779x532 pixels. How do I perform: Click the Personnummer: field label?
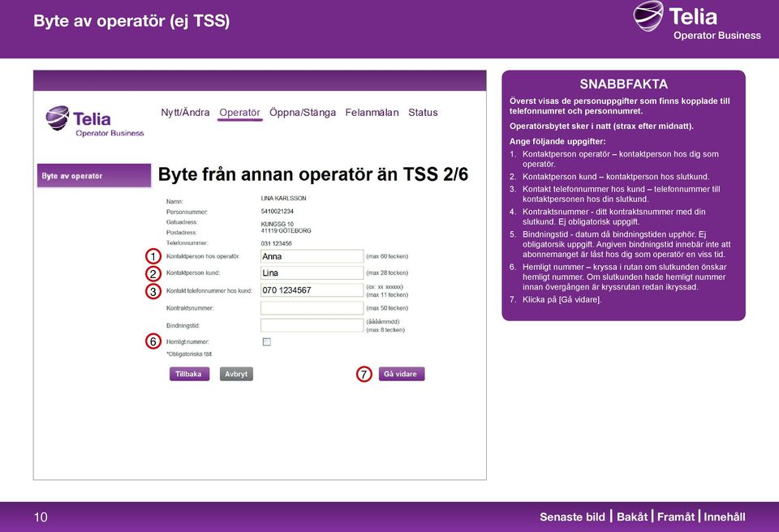pos(187,212)
